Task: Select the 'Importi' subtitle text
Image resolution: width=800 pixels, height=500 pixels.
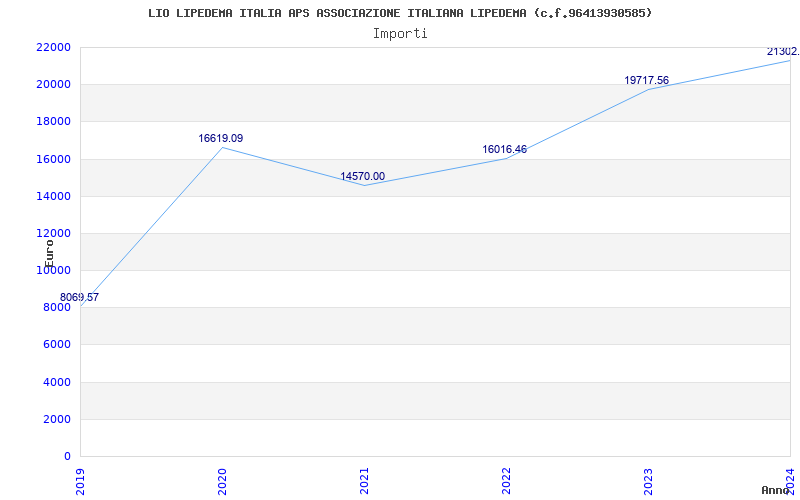Action: [400, 34]
